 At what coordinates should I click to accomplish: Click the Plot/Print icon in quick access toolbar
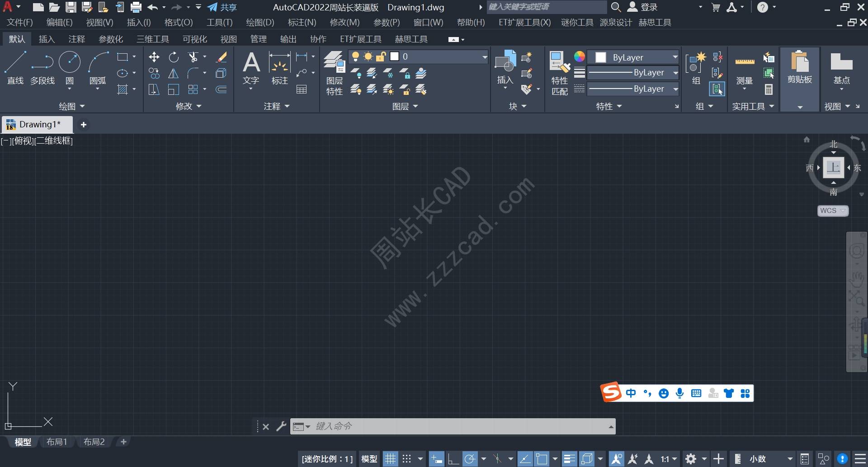(136, 7)
